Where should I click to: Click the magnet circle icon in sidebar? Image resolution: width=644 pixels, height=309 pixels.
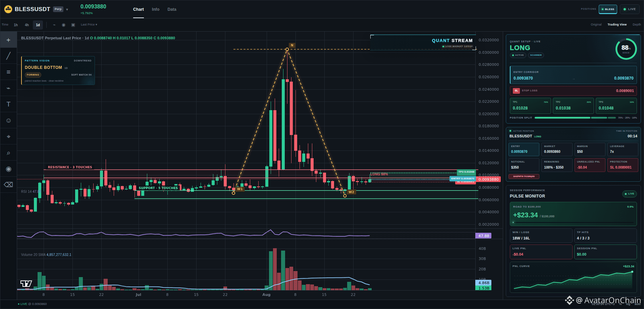pyautogui.click(x=8, y=169)
